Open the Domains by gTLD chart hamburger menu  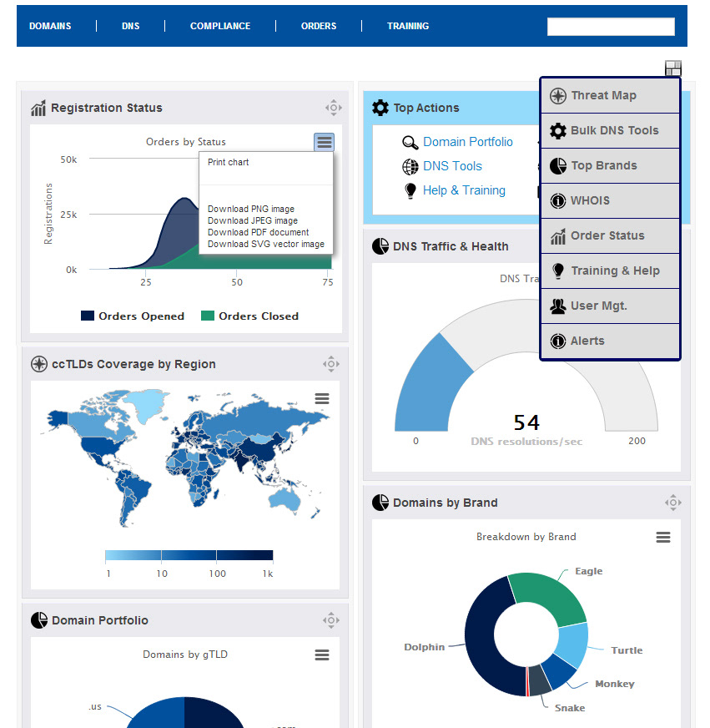tap(321, 655)
